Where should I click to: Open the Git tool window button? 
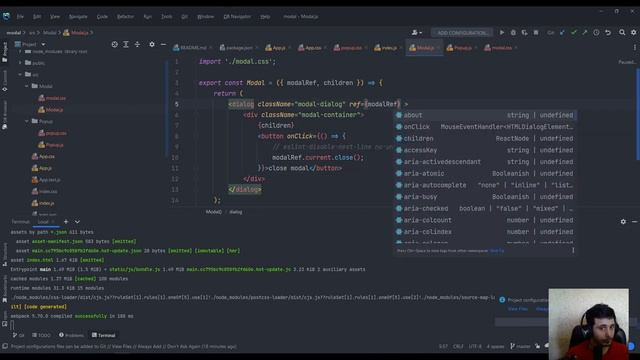coord(18,335)
